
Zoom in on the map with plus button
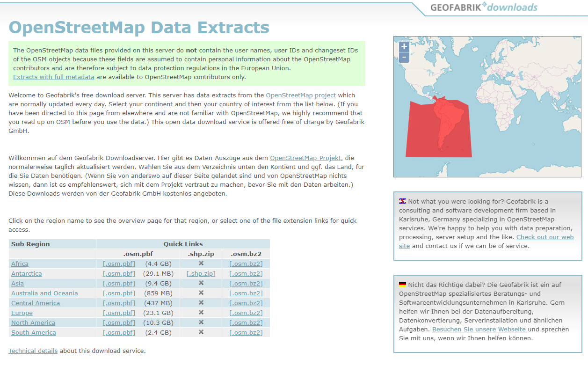[x=404, y=47]
